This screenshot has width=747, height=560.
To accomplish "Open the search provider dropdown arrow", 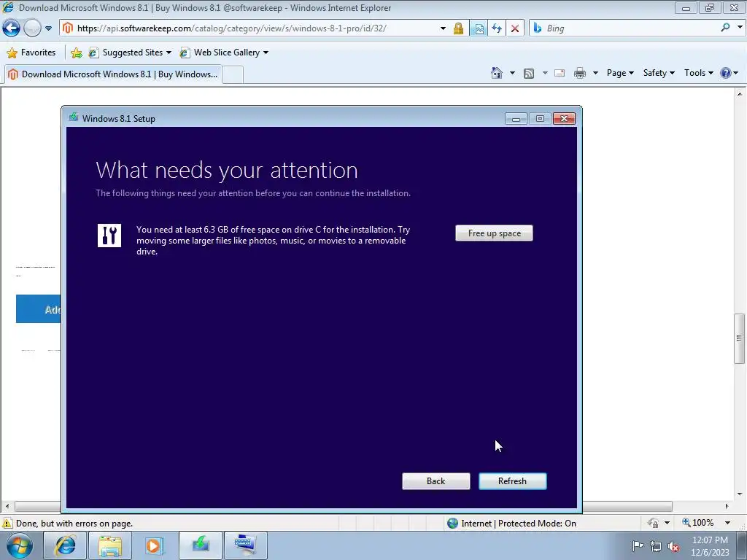I will (x=740, y=28).
